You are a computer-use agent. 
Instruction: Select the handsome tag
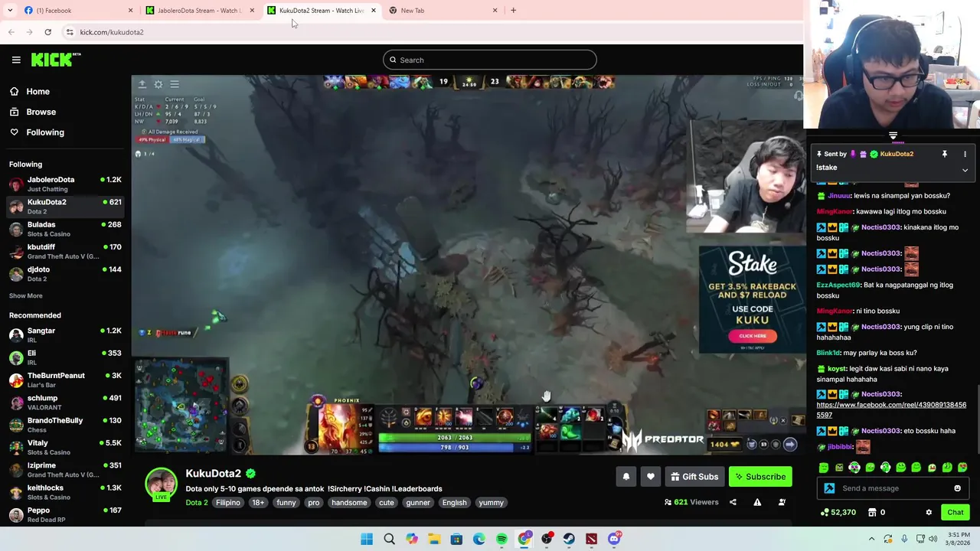point(349,503)
